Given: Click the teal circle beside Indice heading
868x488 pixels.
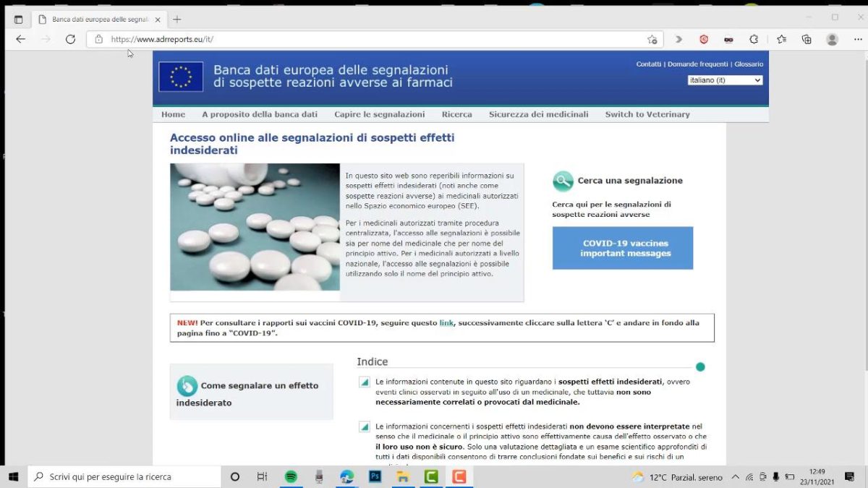Looking at the screenshot, I should point(699,367).
